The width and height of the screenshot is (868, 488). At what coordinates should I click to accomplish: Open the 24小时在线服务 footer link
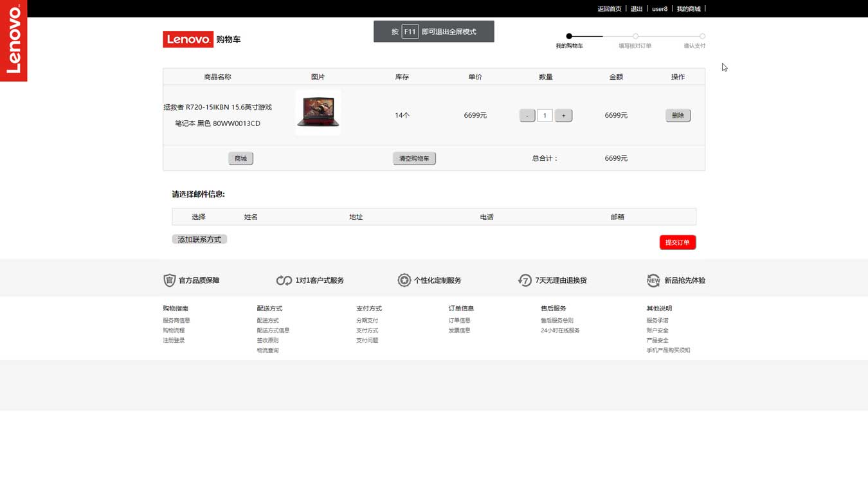tap(560, 330)
